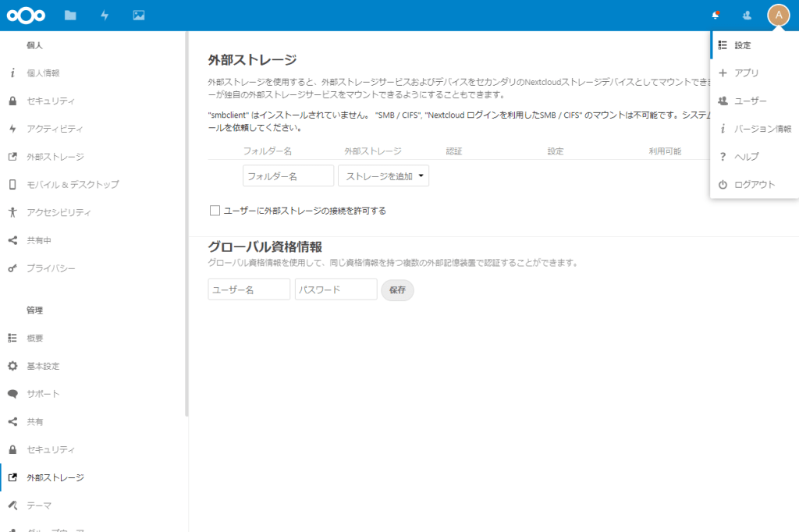Viewport: 799px width, 532px height.
Task: Click the key icon next to プライバシー
Action: point(12,268)
